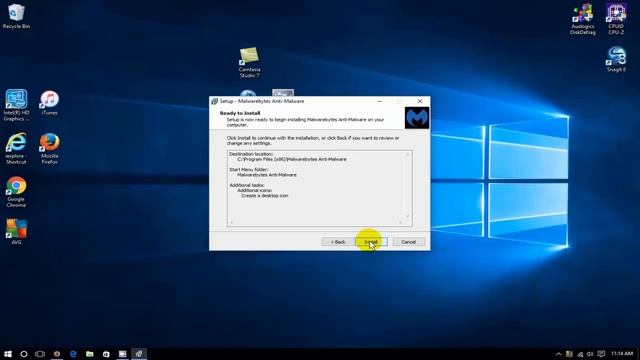Show hidden system tray icons
The image size is (640, 360).
click(558, 354)
